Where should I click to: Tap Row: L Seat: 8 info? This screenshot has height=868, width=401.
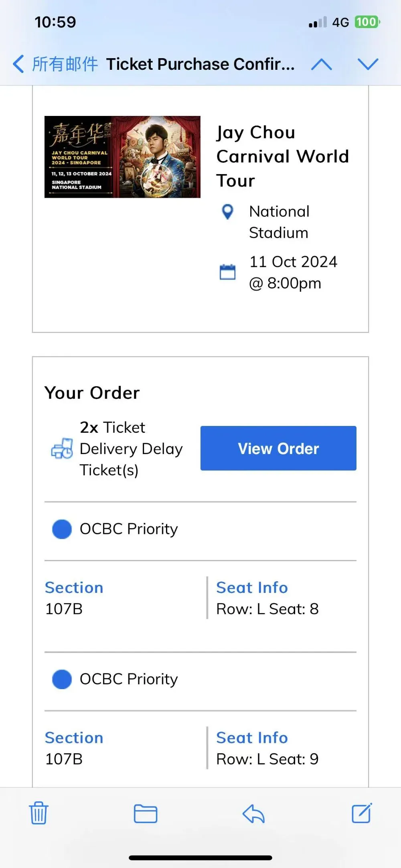pos(267,609)
